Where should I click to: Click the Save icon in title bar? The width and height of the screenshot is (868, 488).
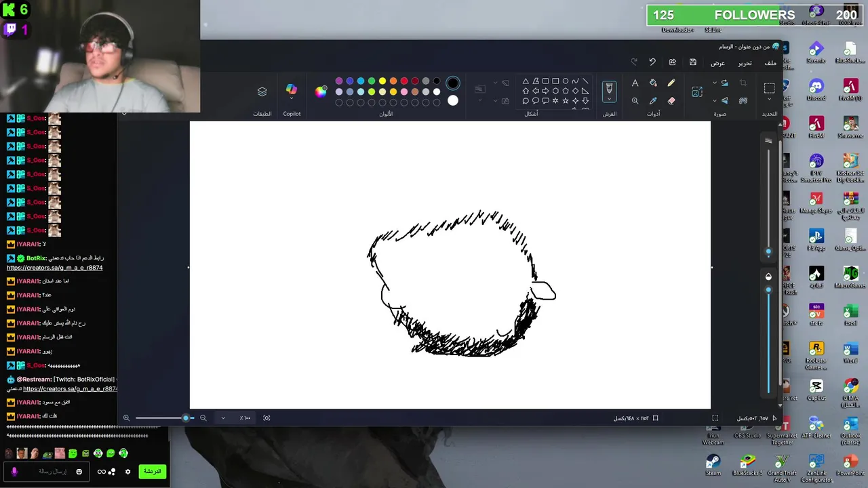click(x=692, y=62)
